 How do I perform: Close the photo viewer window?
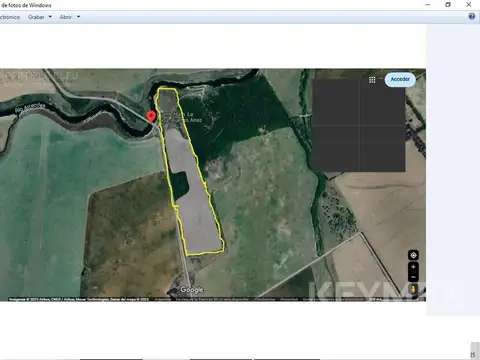click(x=468, y=5)
